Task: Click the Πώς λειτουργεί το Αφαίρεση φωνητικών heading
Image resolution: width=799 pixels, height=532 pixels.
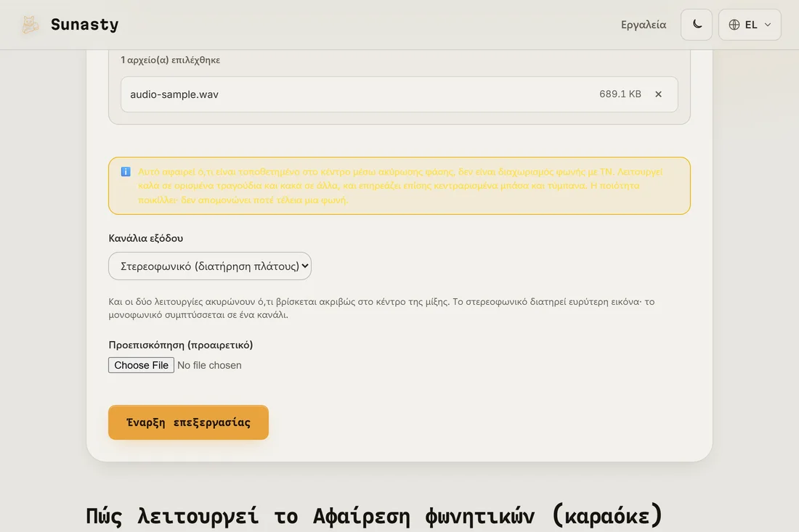Action: [374, 515]
